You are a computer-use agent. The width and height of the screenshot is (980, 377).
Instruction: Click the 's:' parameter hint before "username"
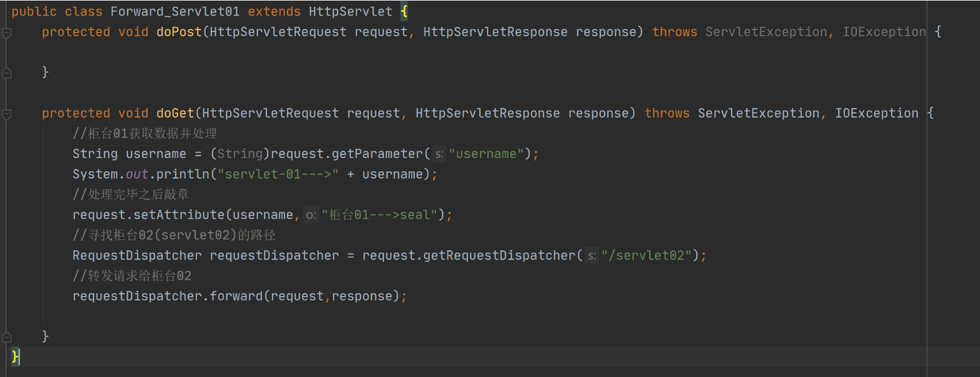439,154
